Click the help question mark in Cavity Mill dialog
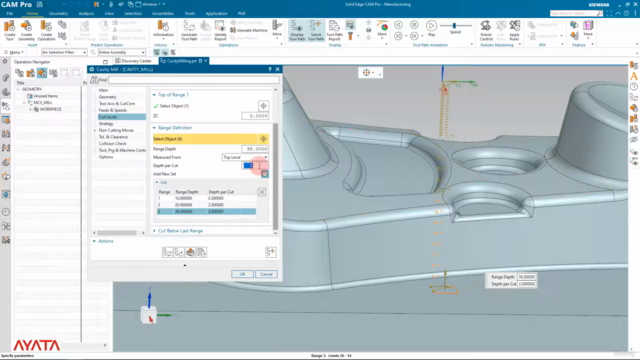640x360 pixels. pos(270,69)
